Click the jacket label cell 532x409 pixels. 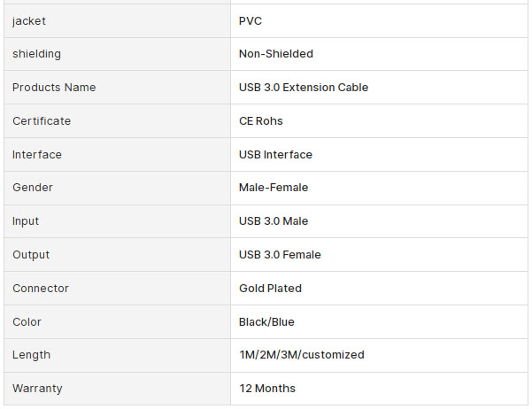(117, 20)
